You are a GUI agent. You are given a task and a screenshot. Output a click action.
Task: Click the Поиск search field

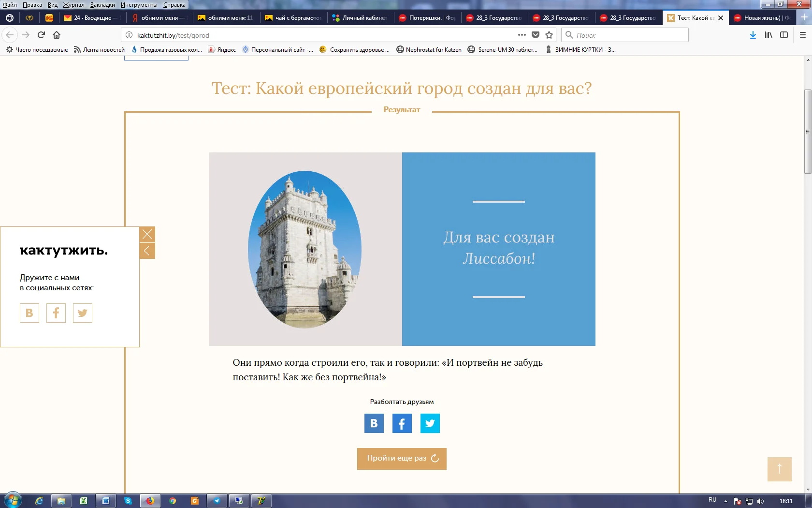tap(625, 35)
